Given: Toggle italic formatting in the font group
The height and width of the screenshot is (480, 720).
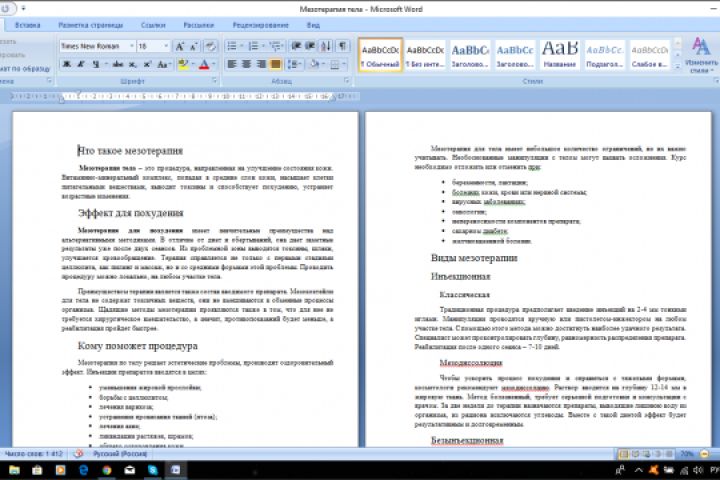Looking at the screenshot, I should coord(81,64).
